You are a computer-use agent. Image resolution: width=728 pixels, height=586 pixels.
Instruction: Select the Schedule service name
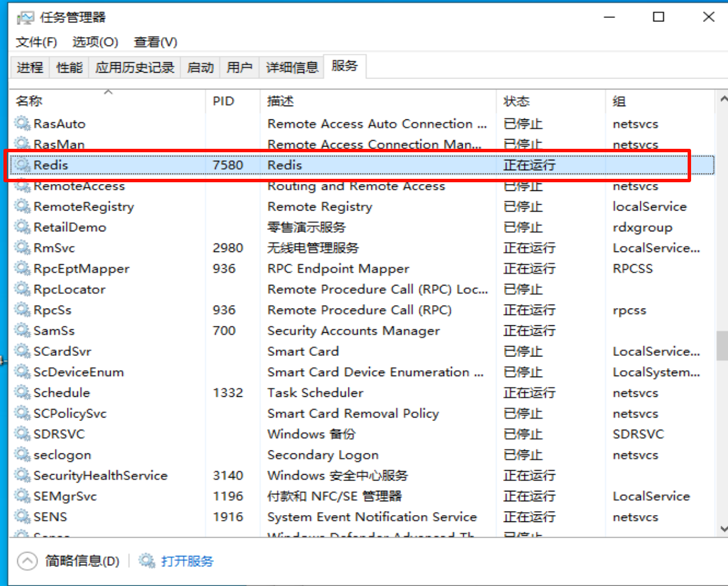coord(62,393)
